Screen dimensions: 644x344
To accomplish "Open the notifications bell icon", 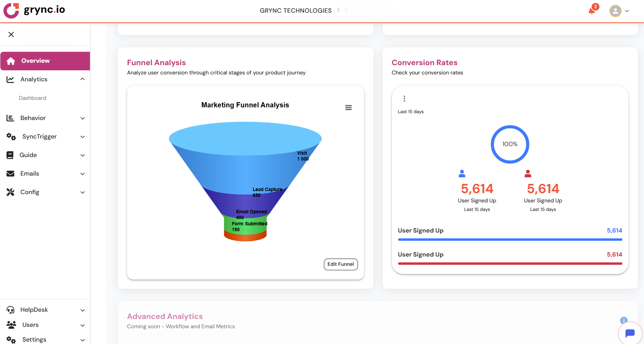I will coord(592,11).
